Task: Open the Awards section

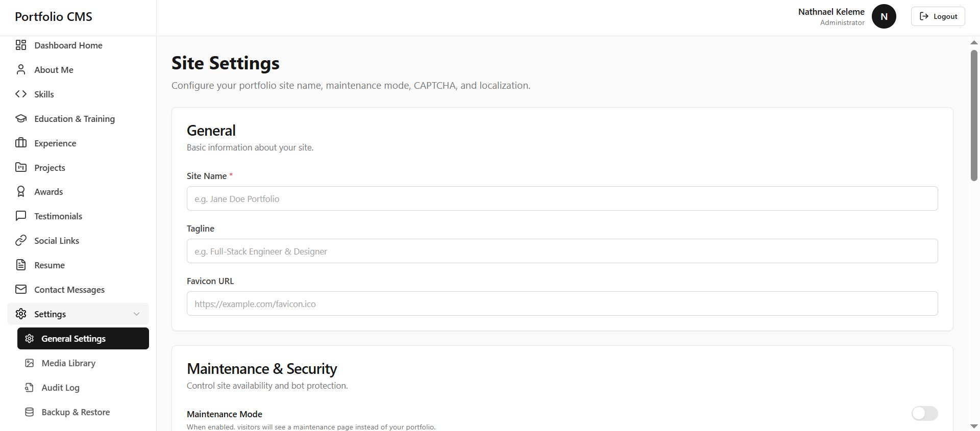Action: pos(78,192)
